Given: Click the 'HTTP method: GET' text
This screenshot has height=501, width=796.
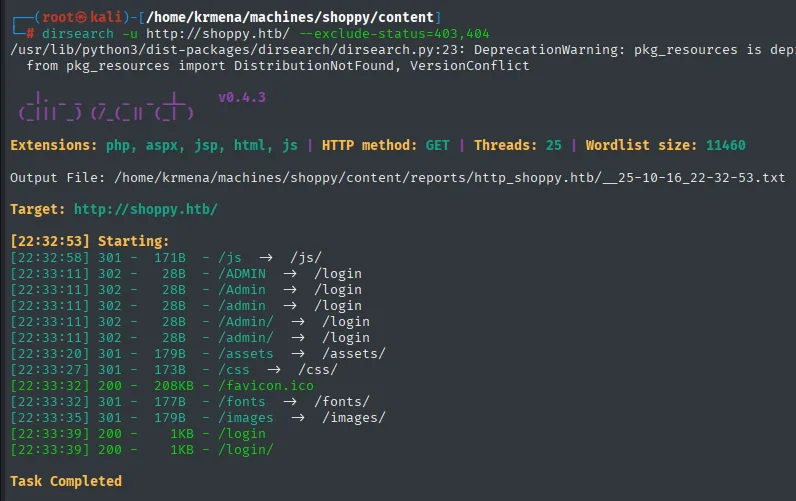Looking at the screenshot, I should (385, 145).
